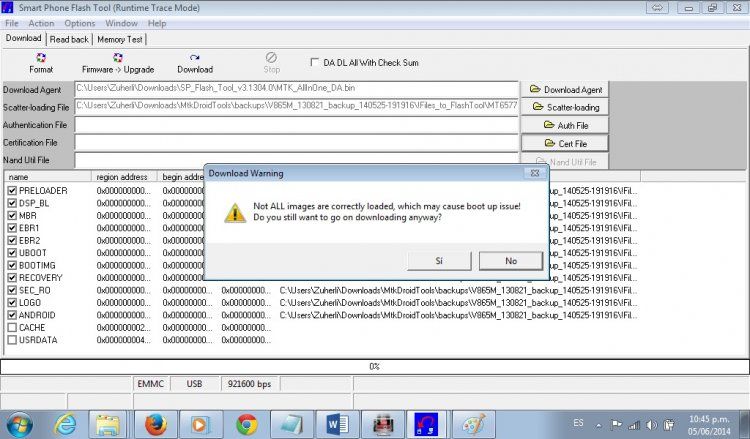The height and width of the screenshot is (439, 750).
Task: Click the Cert File button
Action: (565, 143)
